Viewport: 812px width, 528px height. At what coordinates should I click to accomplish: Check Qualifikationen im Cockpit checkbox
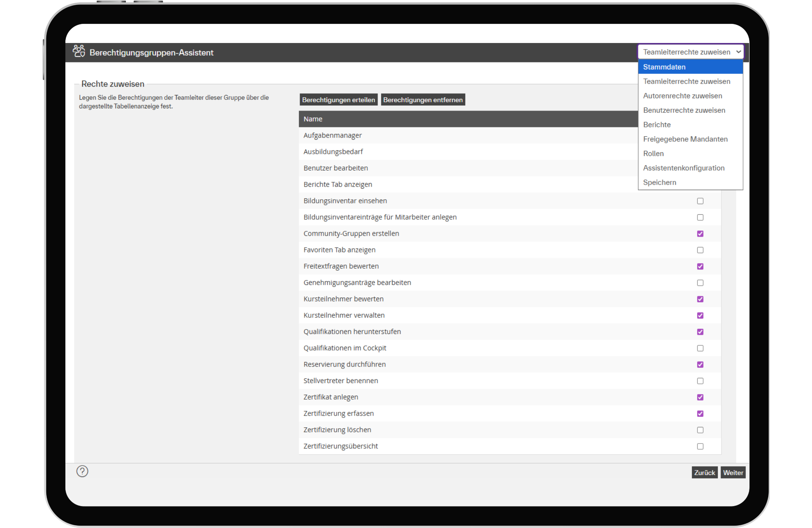700,348
